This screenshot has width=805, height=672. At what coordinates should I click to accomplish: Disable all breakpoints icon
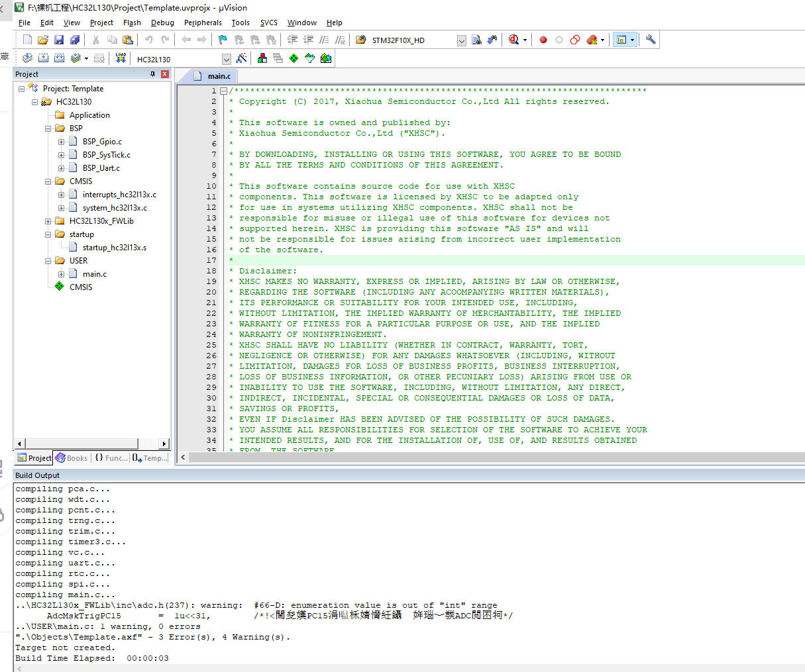[x=575, y=40]
